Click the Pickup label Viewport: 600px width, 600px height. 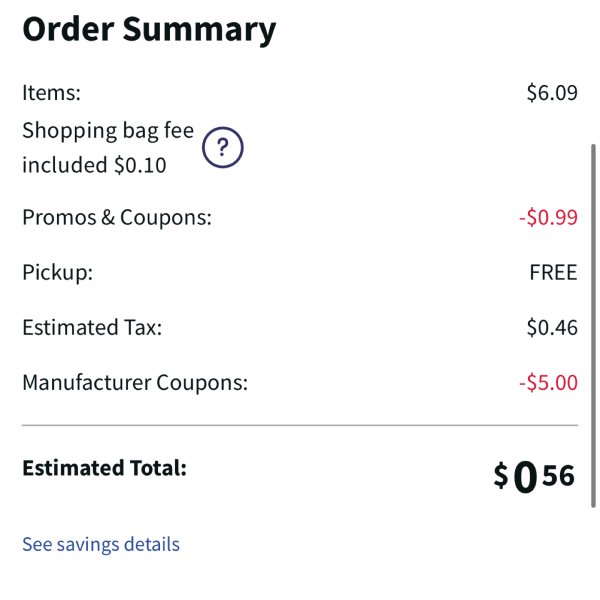click(58, 272)
